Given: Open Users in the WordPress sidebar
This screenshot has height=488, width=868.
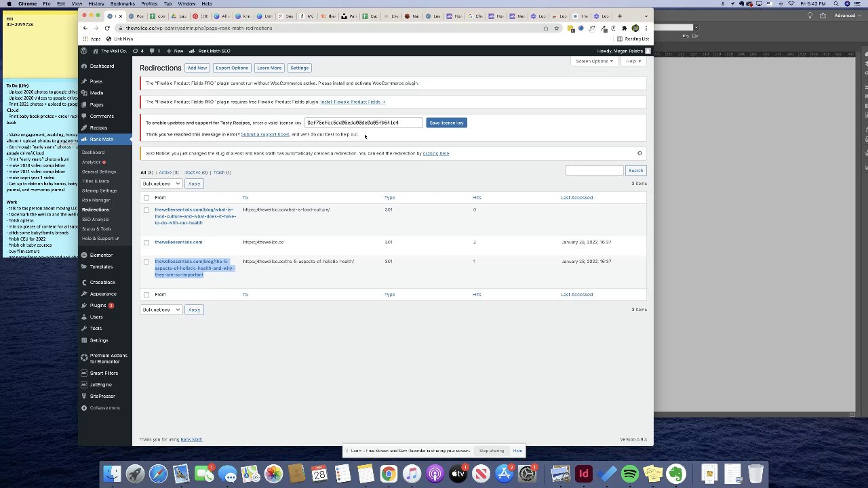Looking at the screenshot, I should (96, 317).
